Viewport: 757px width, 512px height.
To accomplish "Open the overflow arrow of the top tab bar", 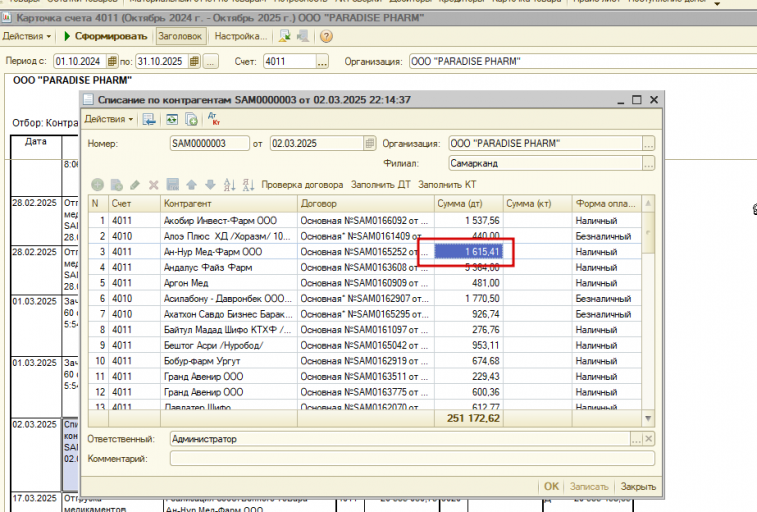I will [x=717, y=3].
